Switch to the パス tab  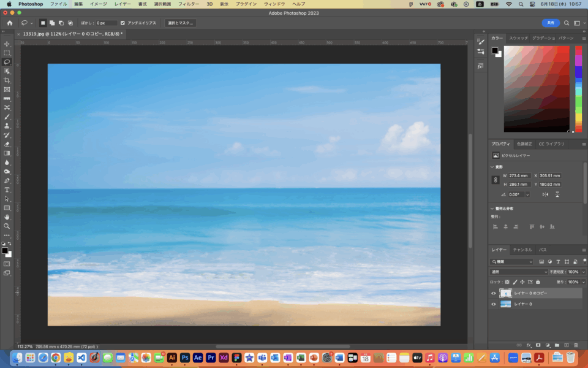pyautogui.click(x=543, y=250)
